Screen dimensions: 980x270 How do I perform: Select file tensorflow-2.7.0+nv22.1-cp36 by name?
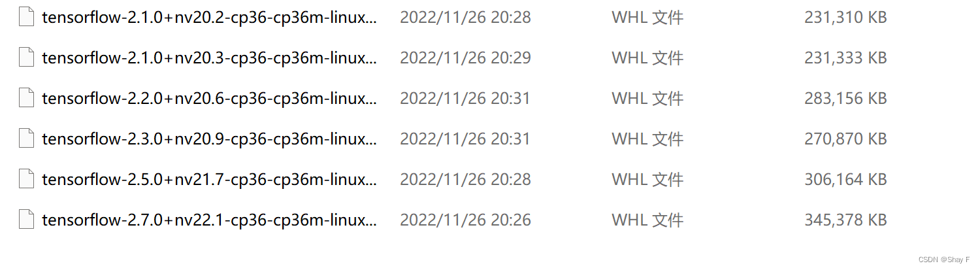(209, 220)
